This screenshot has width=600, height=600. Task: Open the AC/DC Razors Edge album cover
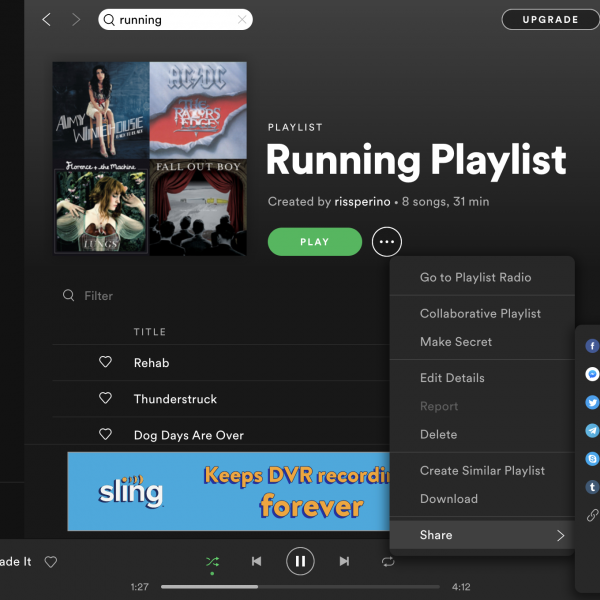[198, 110]
